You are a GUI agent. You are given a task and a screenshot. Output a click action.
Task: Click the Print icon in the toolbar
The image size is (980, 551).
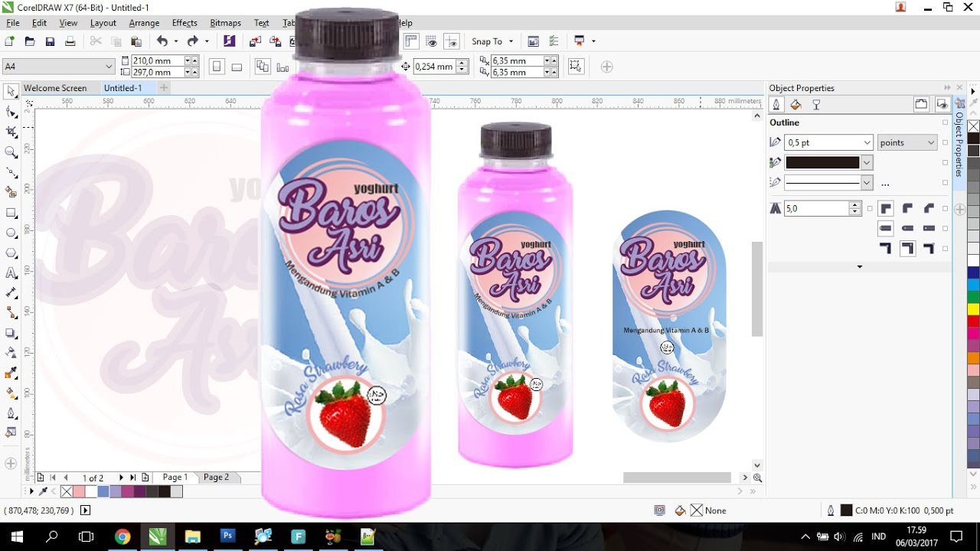[70, 41]
